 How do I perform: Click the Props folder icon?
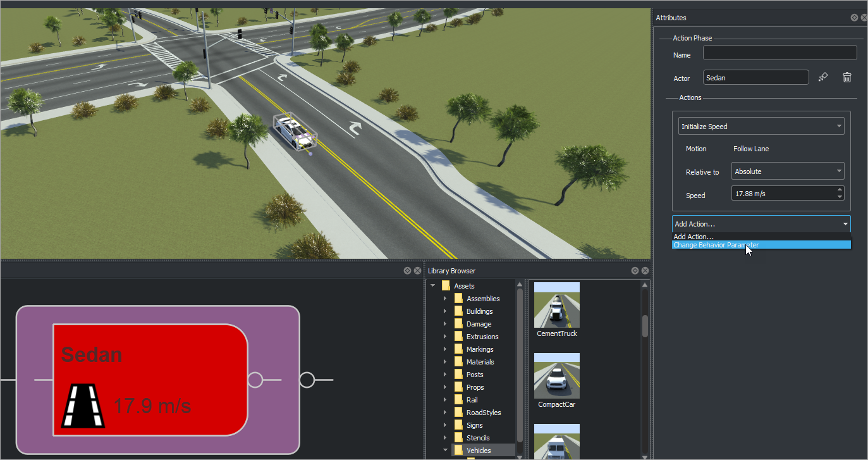(x=460, y=387)
